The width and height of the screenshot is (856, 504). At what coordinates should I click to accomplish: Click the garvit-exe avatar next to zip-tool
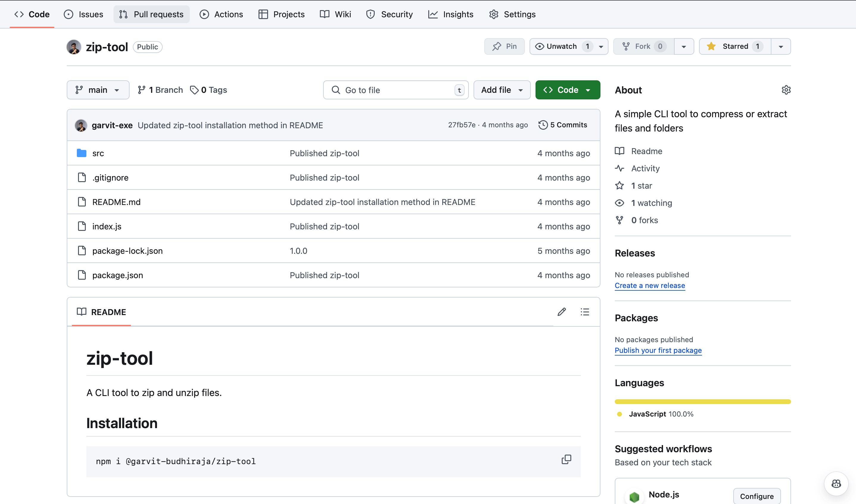point(74,47)
